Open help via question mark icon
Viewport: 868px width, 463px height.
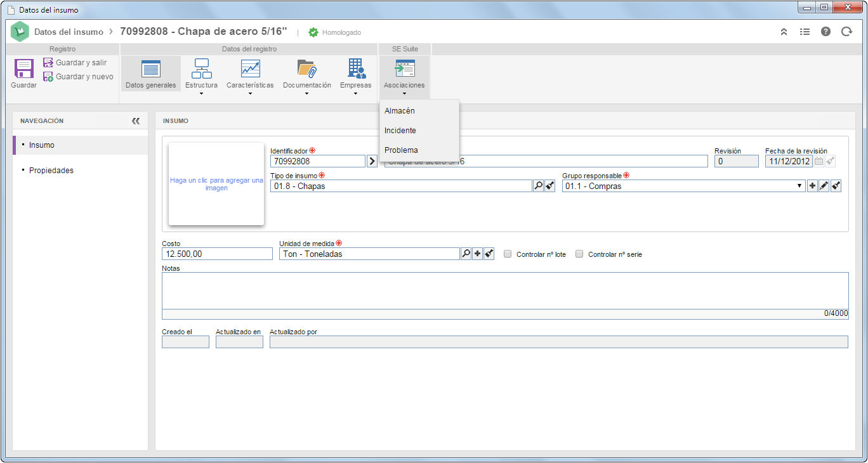[825, 32]
